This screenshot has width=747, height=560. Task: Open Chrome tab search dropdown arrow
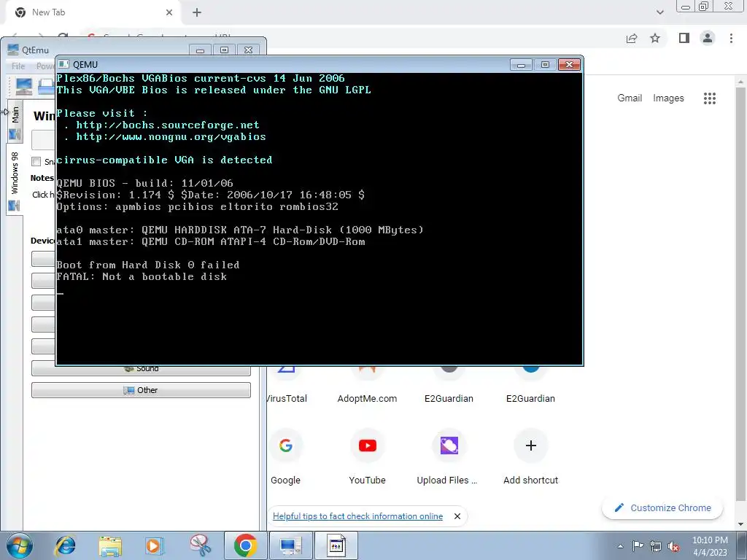coord(659,12)
